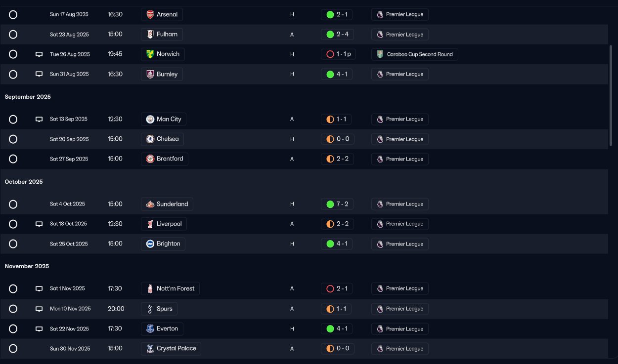Select the radio circle for Arsenal fixture
This screenshot has height=364, width=618.
(13, 14)
